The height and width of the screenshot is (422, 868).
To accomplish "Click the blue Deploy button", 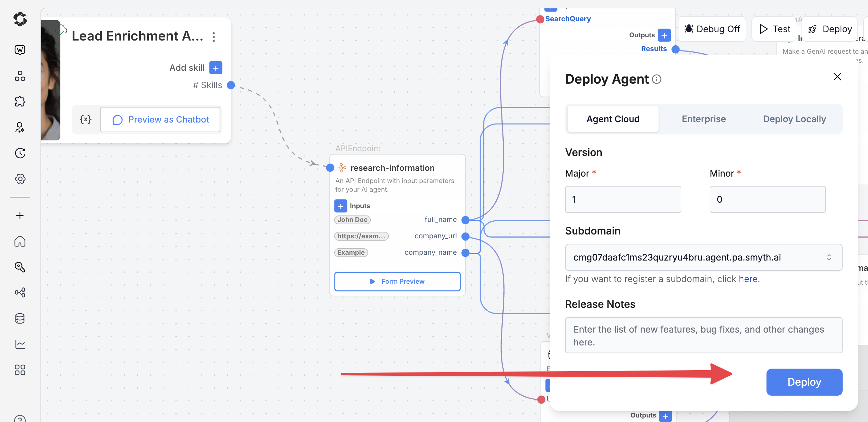I will coord(804,382).
